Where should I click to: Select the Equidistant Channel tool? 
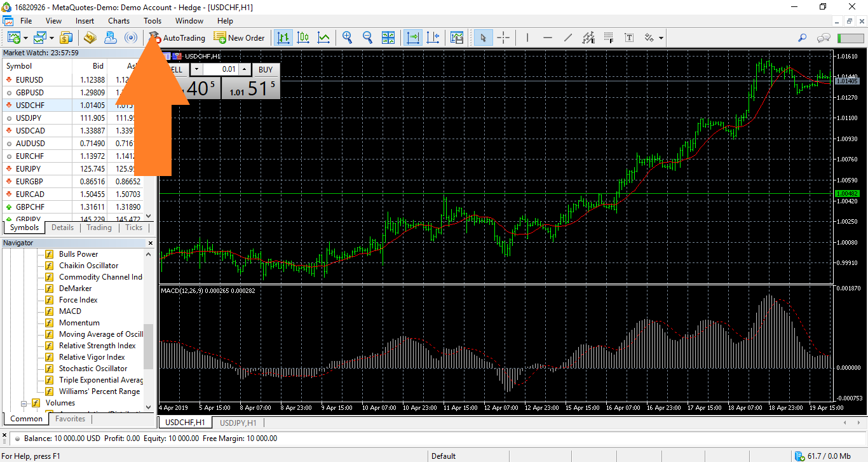pos(588,37)
